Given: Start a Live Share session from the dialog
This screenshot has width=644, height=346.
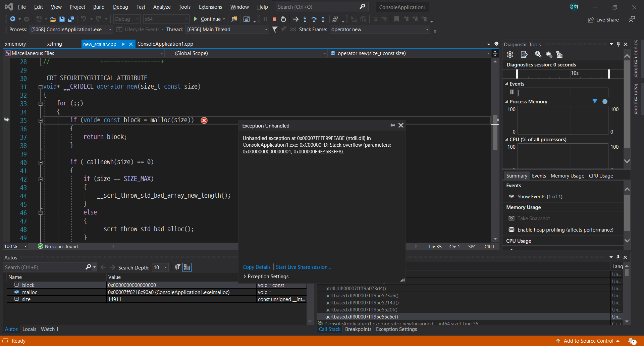Looking at the screenshot, I should (x=303, y=267).
